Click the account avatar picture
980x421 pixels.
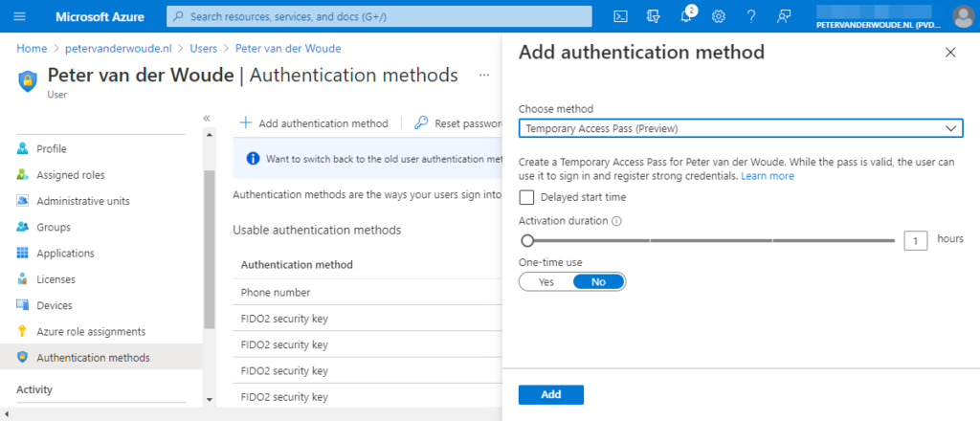(x=963, y=16)
